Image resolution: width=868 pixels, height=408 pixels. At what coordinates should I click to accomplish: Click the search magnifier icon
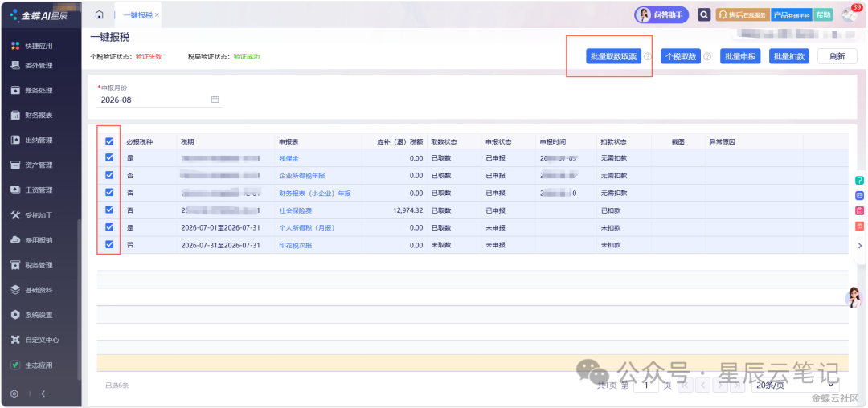click(703, 15)
